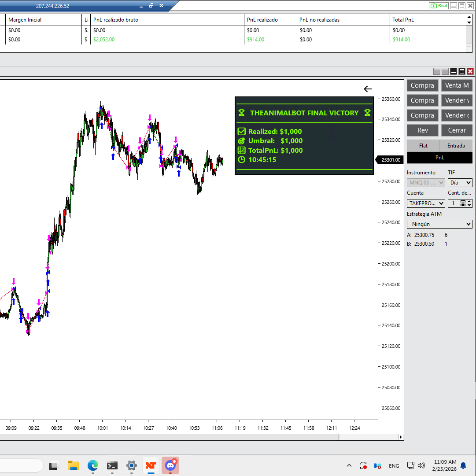
Task: Decrease quantity with the down stepper
Action: (469, 205)
